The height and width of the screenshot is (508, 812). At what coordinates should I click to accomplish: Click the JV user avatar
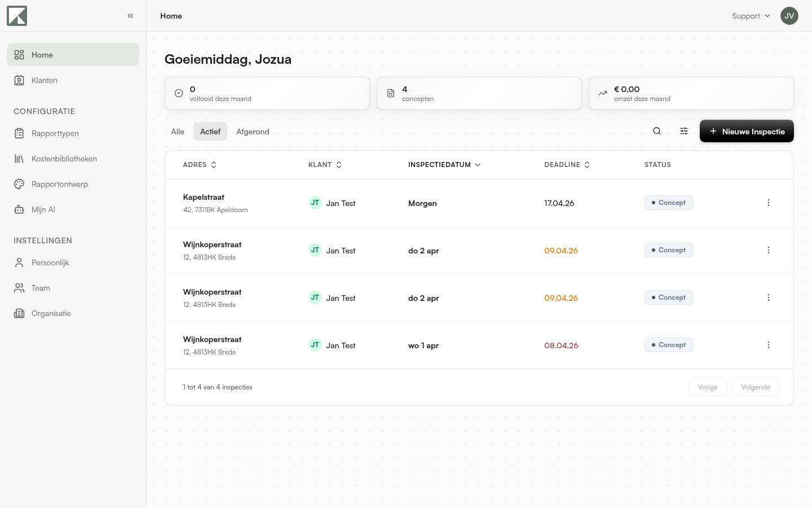click(789, 16)
